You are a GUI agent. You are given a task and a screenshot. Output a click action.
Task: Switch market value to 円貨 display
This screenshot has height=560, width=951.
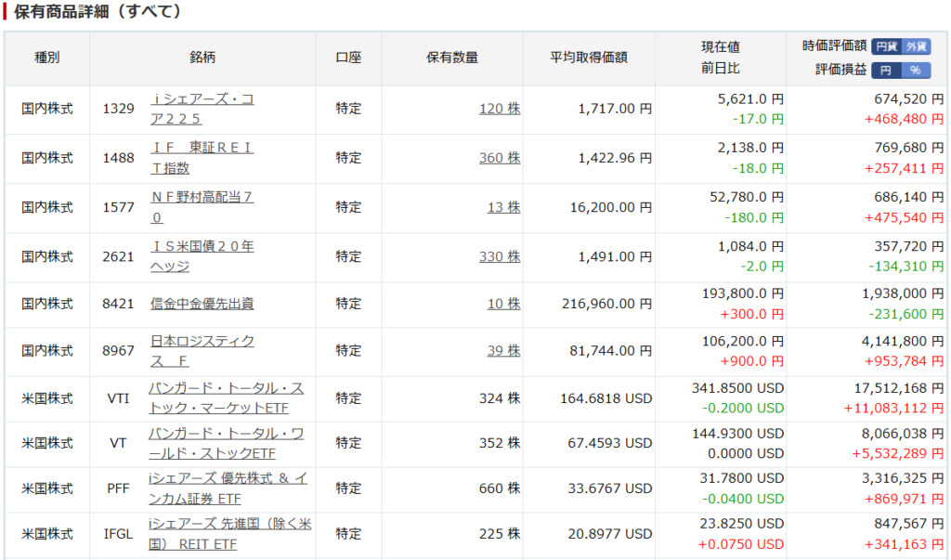click(887, 46)
